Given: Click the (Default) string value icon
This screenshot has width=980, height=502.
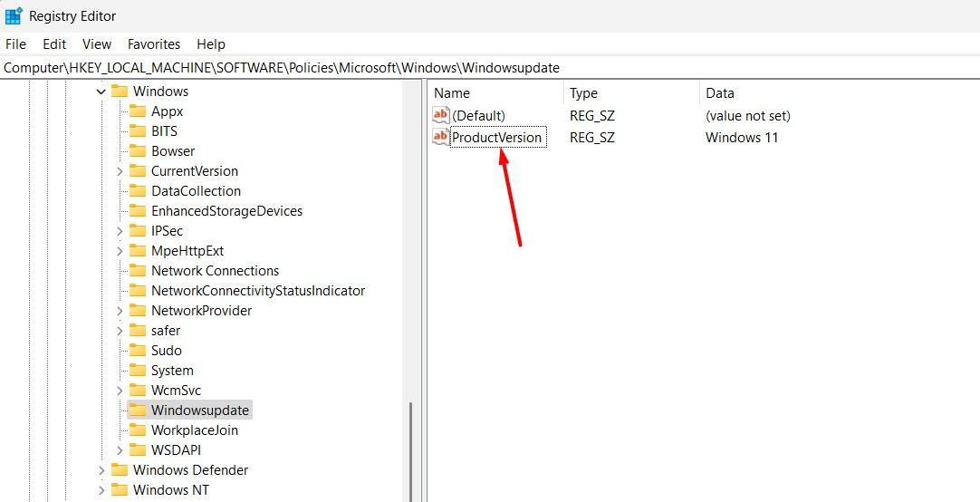Looking at the screenshot, I should tap(440, 116).
